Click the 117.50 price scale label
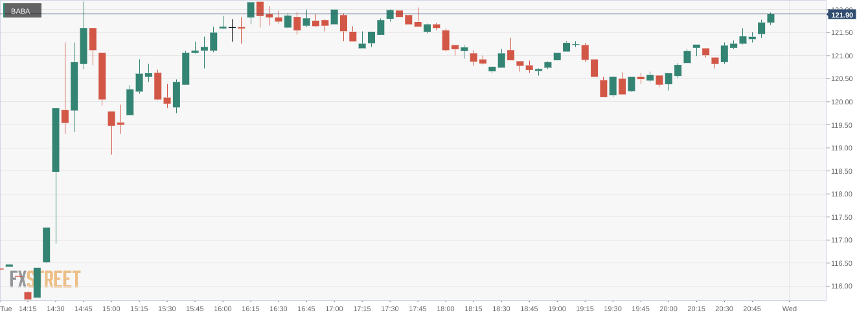The width and height of the screenshot is (868, 317). [x=841, y=217]
